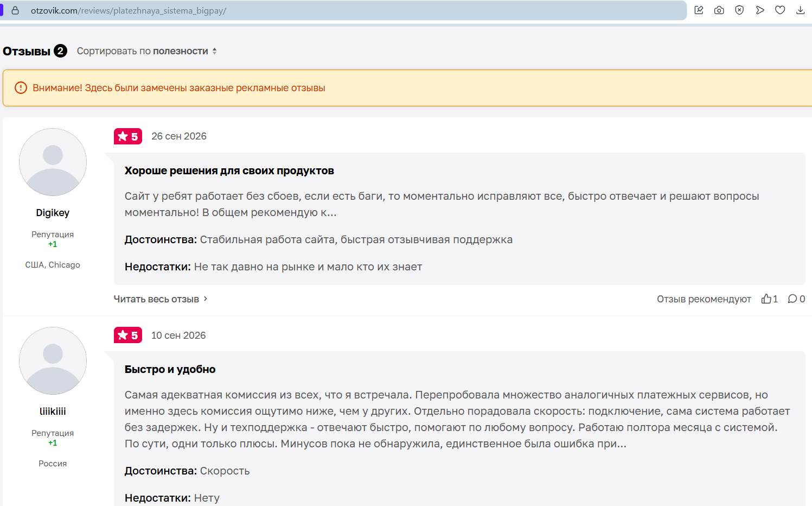Click the 5-star rating badge on Digikey's review
The height and width of the screenshot is (506, 812).
coord(128,136)
